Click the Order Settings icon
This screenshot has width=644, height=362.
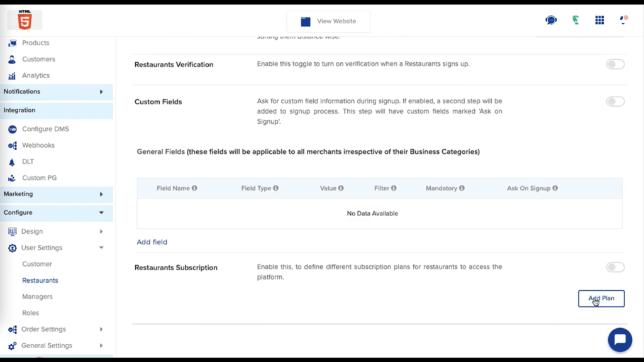pyautogui.click(x=13, y=329)
